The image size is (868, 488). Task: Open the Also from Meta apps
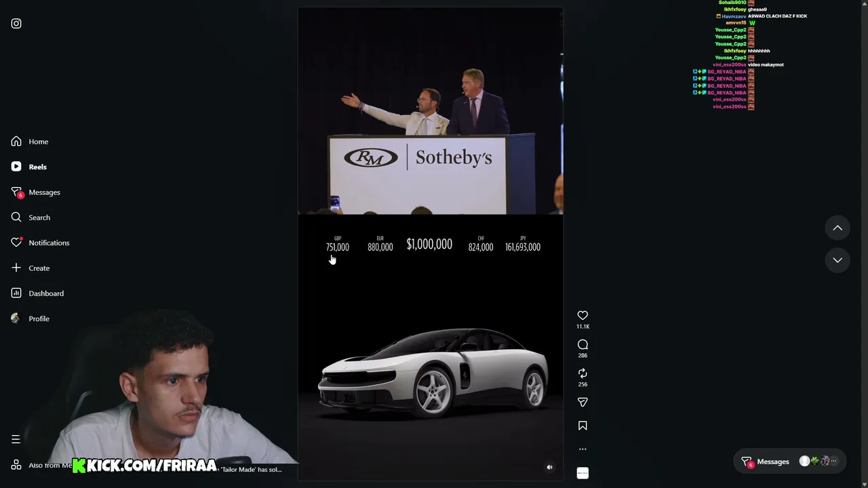[42, 465]
